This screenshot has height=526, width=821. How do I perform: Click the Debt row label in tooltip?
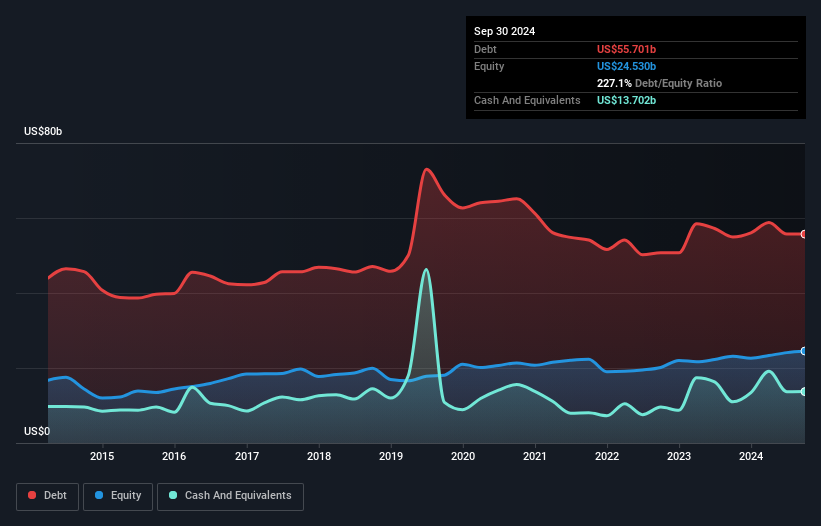[x=485, y=49]
